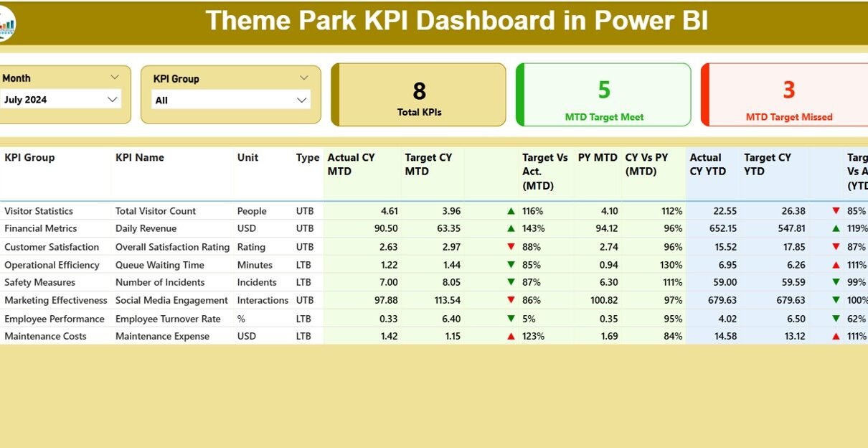This screenshot has width=868, height=448.
Task: Click MTD green down arrow for Number of Incidents
Action: click(x=511, y=282)
